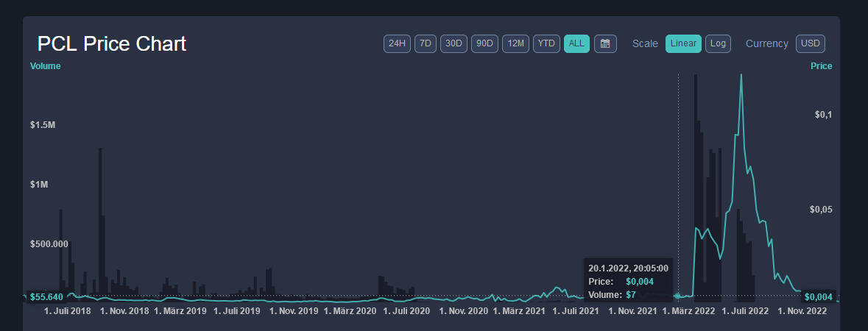Click the $0,05 price axis value
Image resolution: width=868 pixels, height=331 pixels.
coord(821,209)
